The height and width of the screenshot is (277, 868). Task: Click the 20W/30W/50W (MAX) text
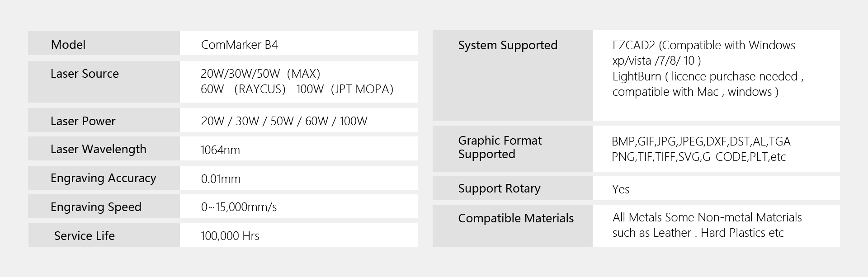260,74
